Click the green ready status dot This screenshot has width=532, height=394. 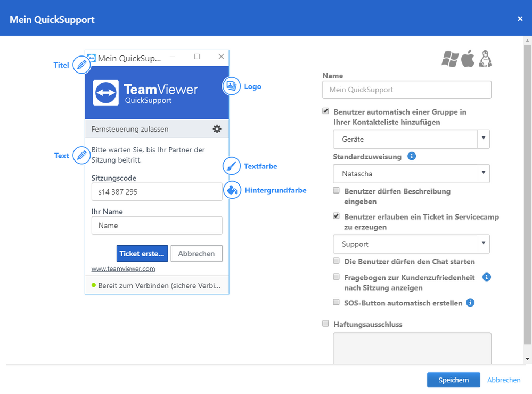click(x=94, y=285)
